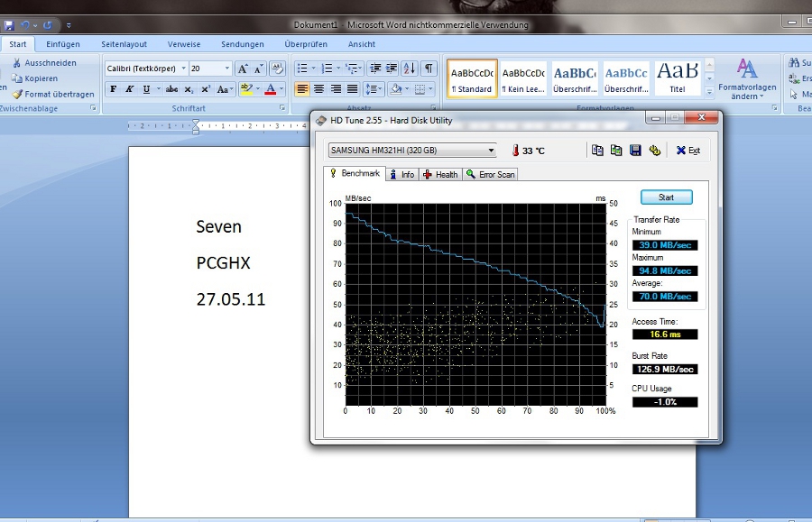Click Exit button in HD Tune

(688, 150)
